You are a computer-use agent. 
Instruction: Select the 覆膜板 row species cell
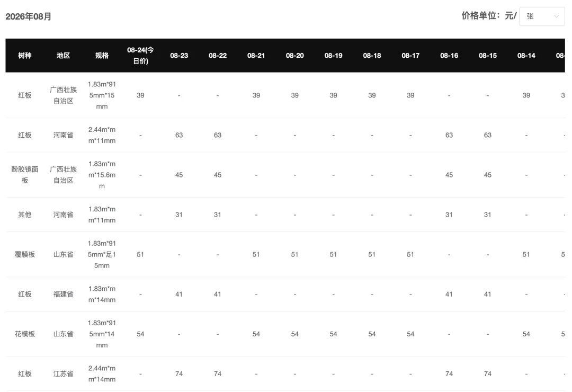click(x=25, y=254)
